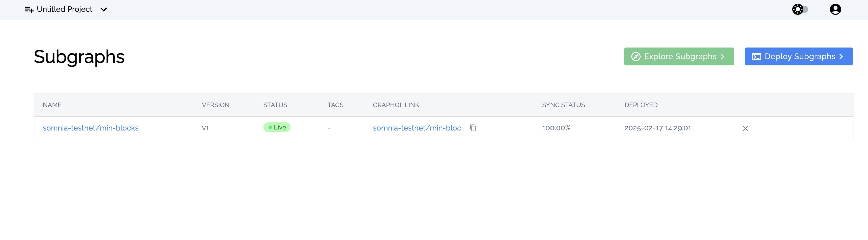Click the Explore Subgraphs button
The image size is (868, 240).
[x=679, y=56]
